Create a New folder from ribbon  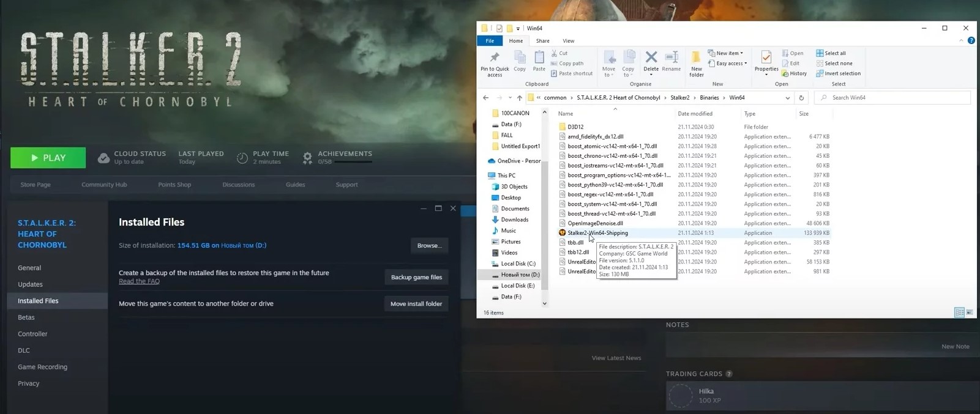tap(696, 60)
